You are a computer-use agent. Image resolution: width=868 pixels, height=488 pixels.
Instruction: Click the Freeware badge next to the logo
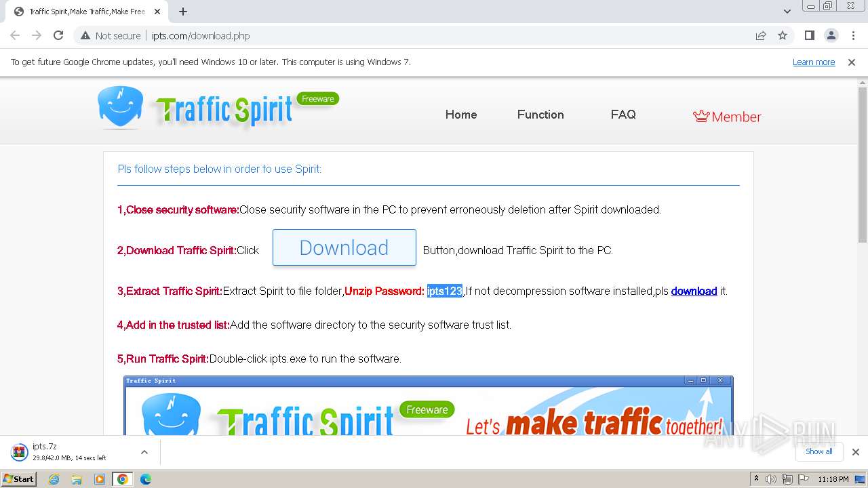pyautogui.click(x=318, y=99)
